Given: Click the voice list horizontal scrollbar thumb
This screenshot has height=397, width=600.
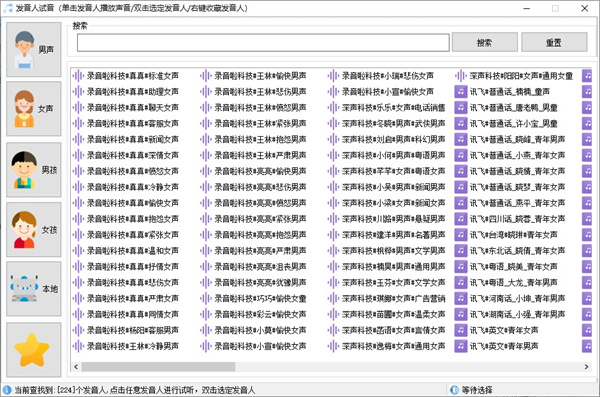Looking at the screenshot, I should click(x=158, y=367).
